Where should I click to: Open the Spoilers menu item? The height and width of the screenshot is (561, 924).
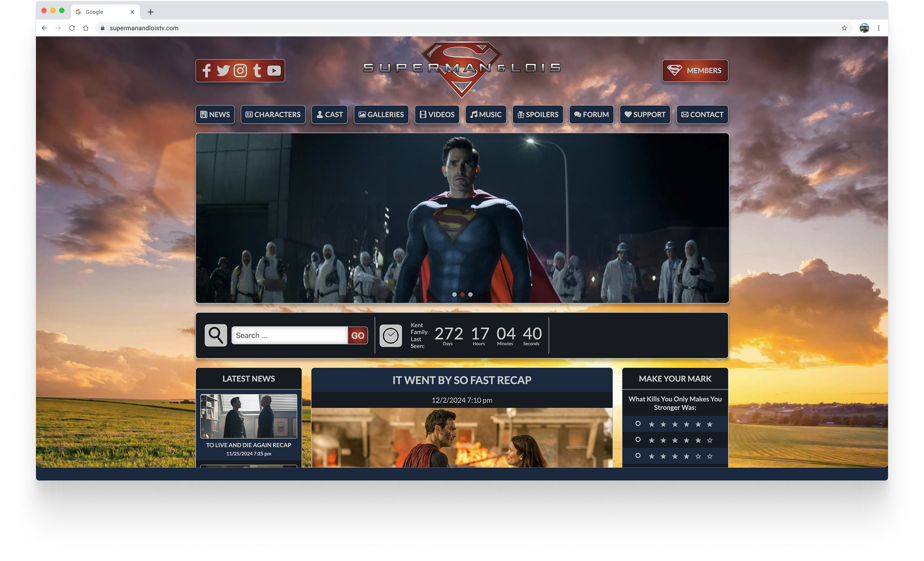(538, 115)
